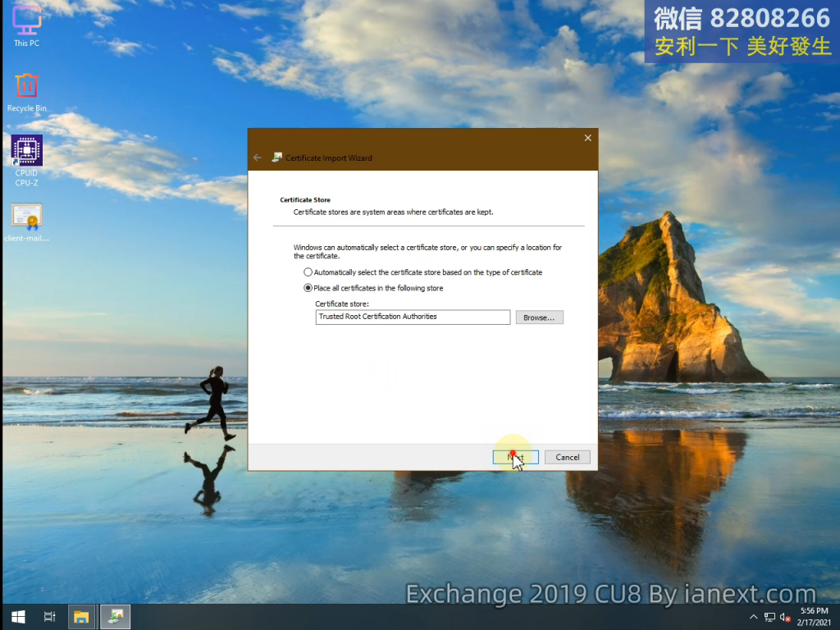This screenshot has width=840, height=630.
Task: Cancel the Certificate Import Wizard
Action: (x=567, y=457)
